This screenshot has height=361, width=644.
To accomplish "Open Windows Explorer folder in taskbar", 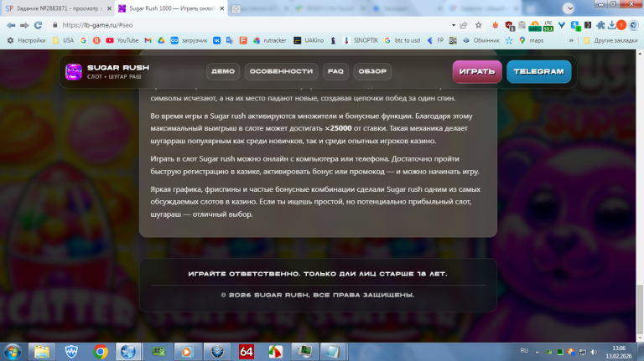I will [x=41, y=352].
